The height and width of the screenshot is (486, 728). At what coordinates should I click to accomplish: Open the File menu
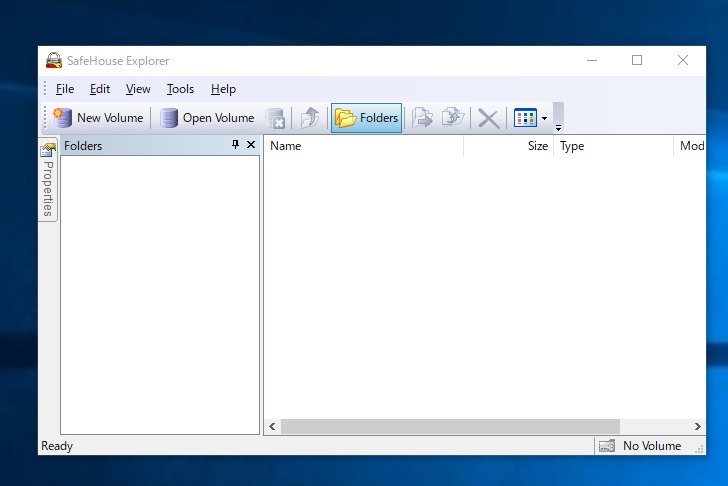click(65, 89)
